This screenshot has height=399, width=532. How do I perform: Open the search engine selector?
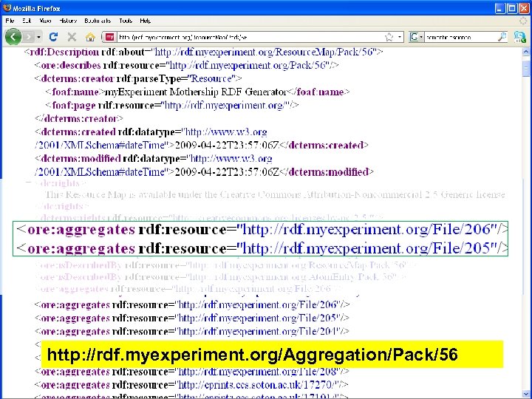click(x=417, y=37)
